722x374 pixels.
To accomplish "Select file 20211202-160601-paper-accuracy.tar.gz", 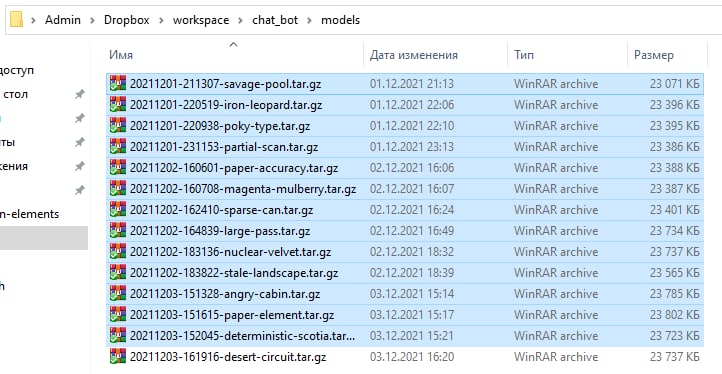I will coord(234,168).
